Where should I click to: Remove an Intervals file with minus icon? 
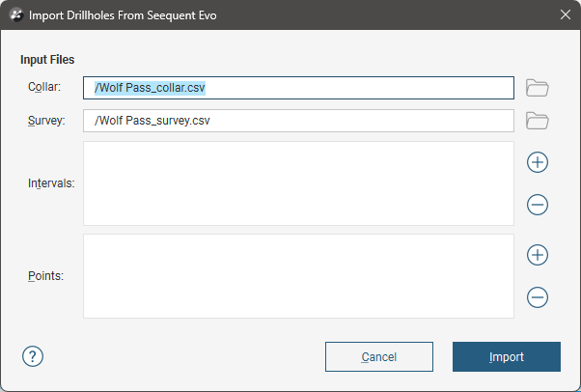538,205
